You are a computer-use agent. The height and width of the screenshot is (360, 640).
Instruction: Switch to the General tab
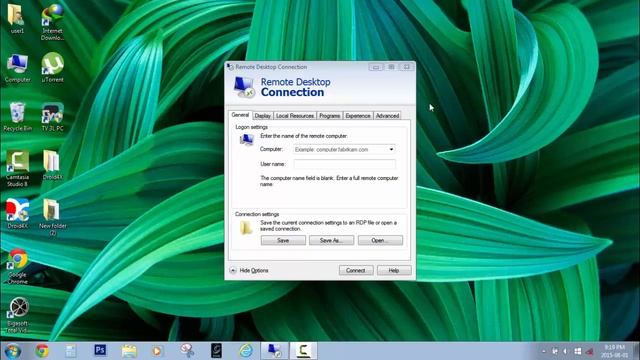[x=240, y=115]
